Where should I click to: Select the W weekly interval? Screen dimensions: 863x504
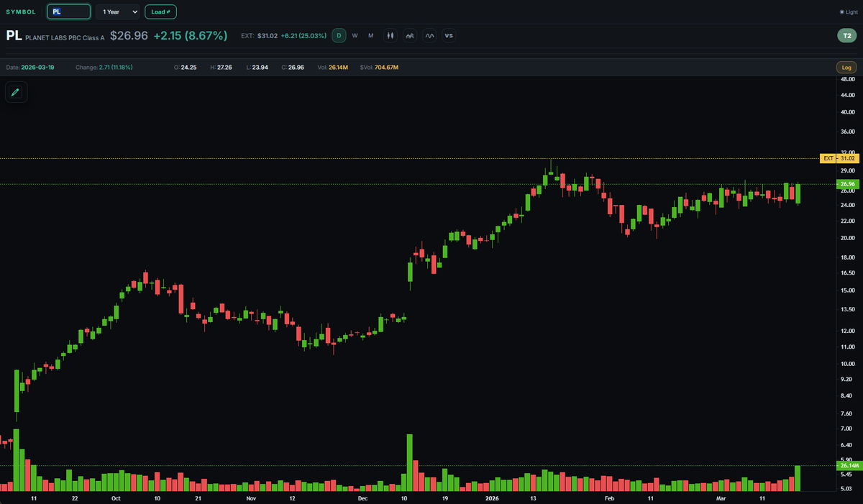[x=355, y=35]
